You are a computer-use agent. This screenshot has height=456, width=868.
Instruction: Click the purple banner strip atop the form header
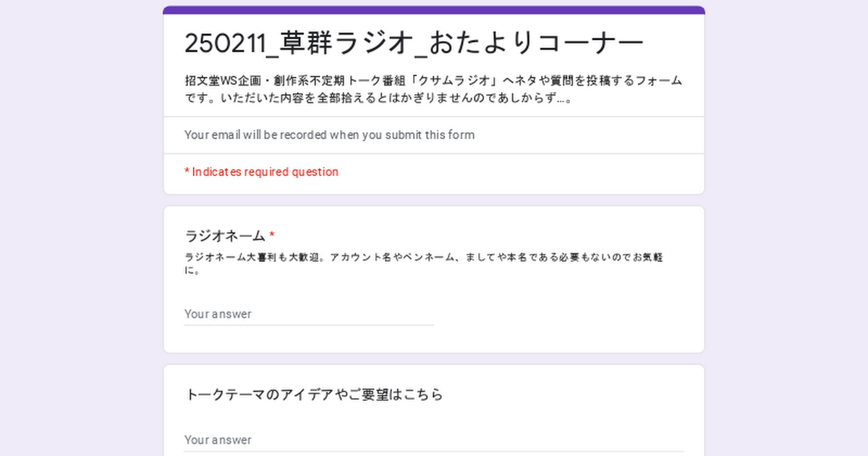pos(434,10)
